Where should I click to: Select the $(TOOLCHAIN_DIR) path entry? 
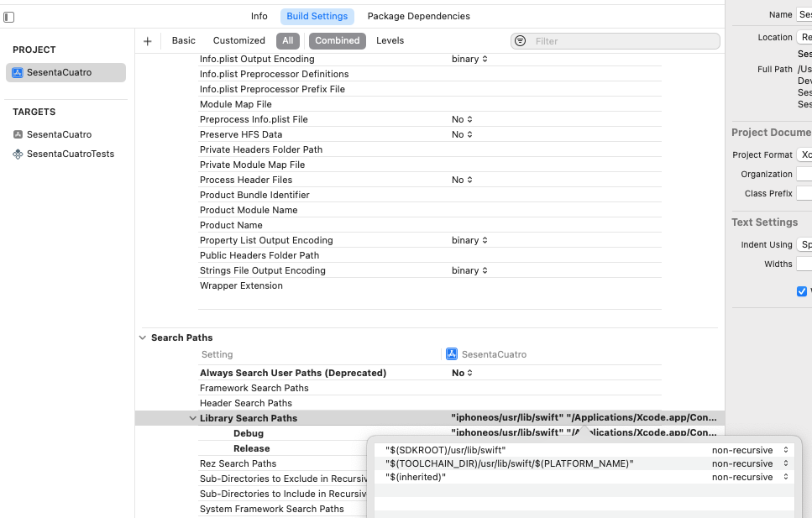(x=510, y=463)
